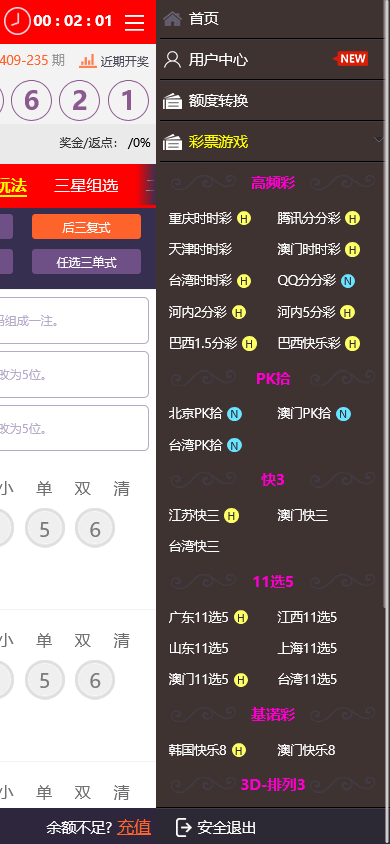390x844 pixels.
Task: Open QQ分分彩 game
Action: (x=307, y=281)
